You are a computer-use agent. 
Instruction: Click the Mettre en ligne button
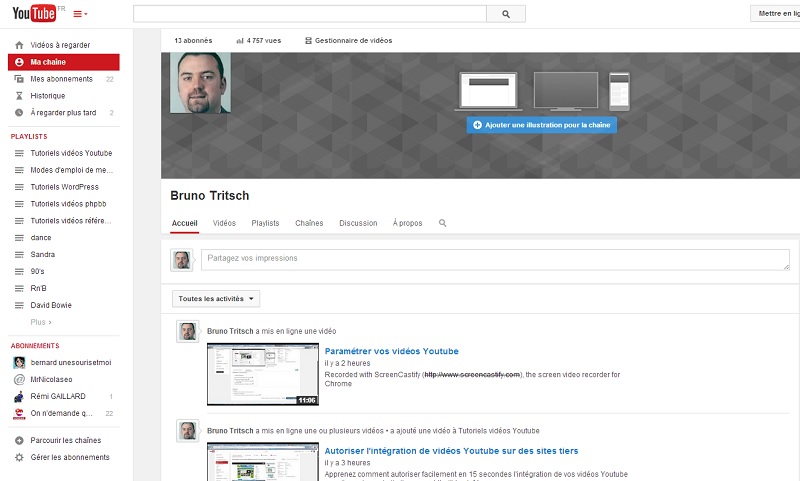(776, 13)
